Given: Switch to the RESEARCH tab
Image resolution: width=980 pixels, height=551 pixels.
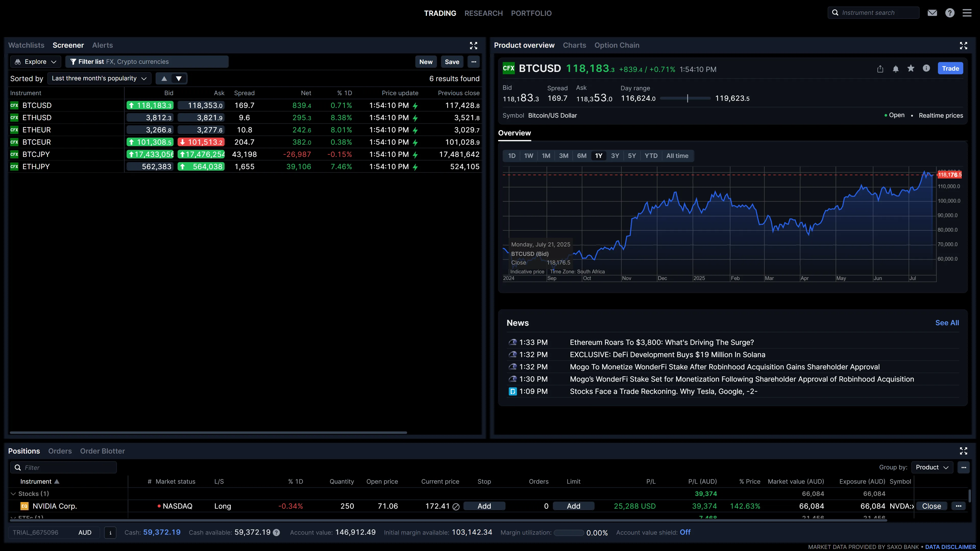Looking at the screenshot, I should tap(483, 13).
